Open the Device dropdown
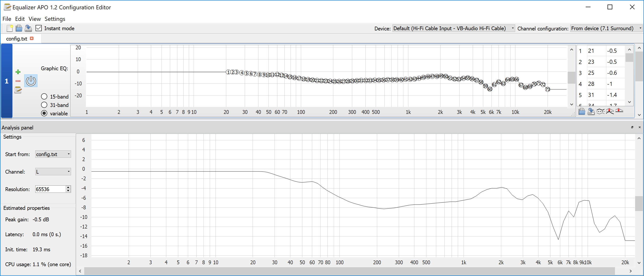The height and width of the screenshot is (276, 644). [x=453, y=29]
